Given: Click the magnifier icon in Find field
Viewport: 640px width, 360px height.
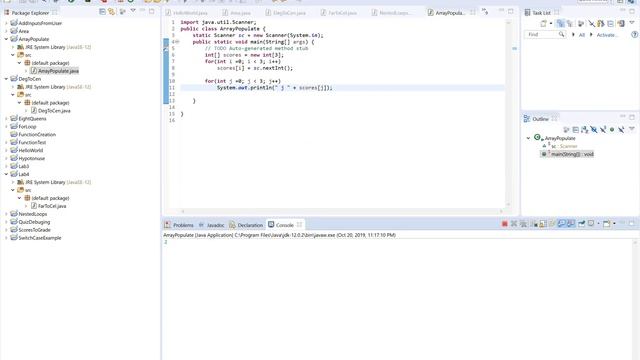Looking at the screenshot, I should (x=562, y=35).
